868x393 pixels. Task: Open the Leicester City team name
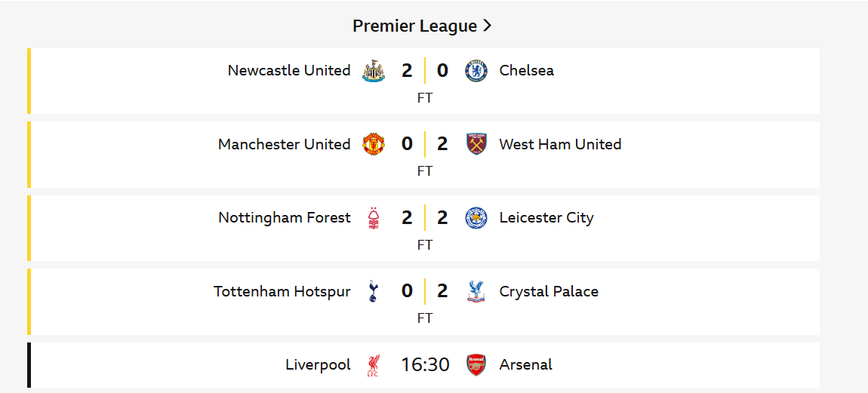pyautogui.click(x=546, y=218)
